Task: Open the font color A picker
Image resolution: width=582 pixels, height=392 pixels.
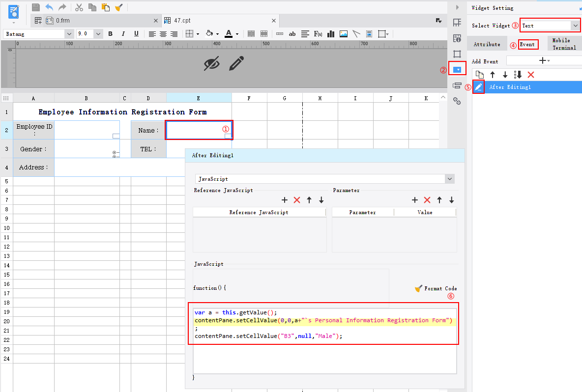Action: (x=229, y=34)
